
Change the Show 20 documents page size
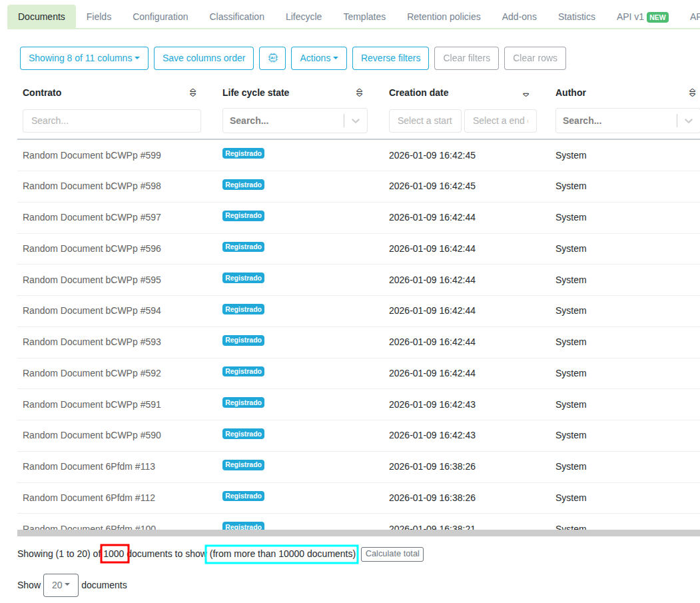61,585
